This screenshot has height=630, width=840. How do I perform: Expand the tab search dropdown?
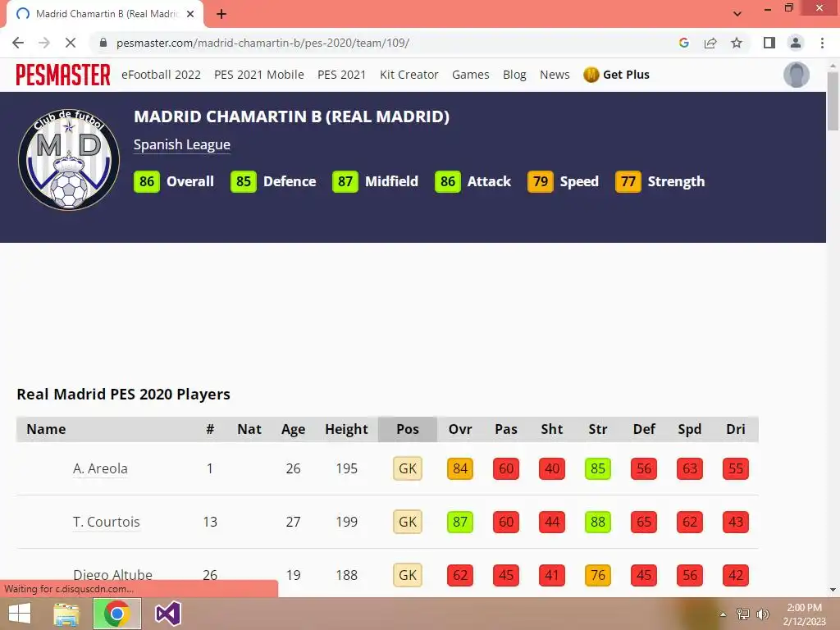[737, 14]
